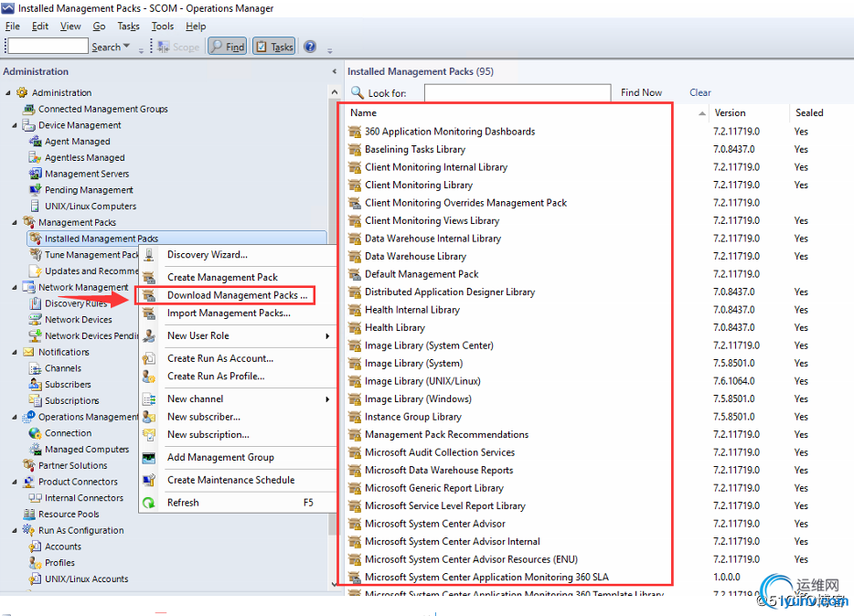Click the Subscribers icon in tree
854x616 pixels.
tap(35, 384)
